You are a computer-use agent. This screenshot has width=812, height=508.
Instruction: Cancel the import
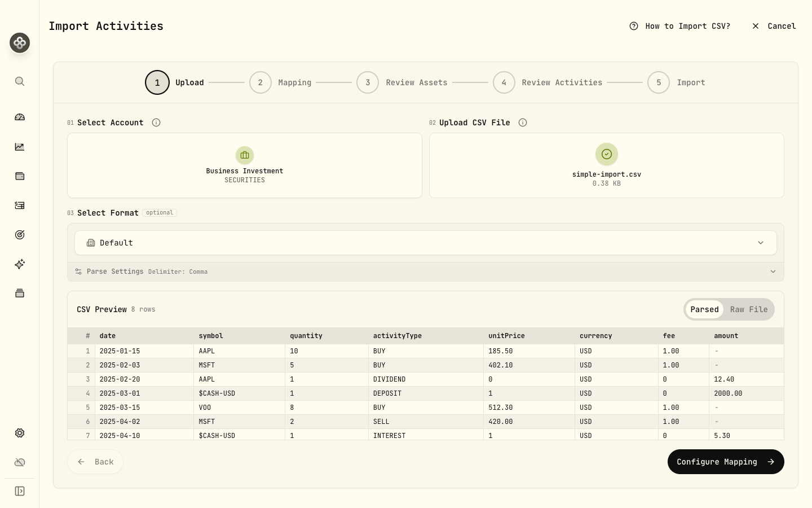774,26
